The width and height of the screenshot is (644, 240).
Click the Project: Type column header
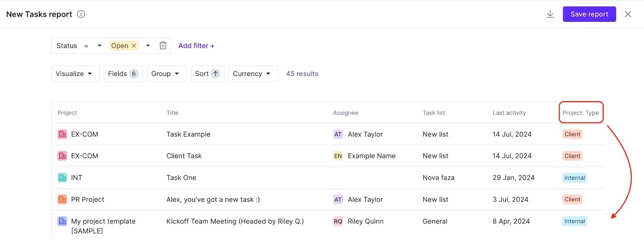coord(580,113)
